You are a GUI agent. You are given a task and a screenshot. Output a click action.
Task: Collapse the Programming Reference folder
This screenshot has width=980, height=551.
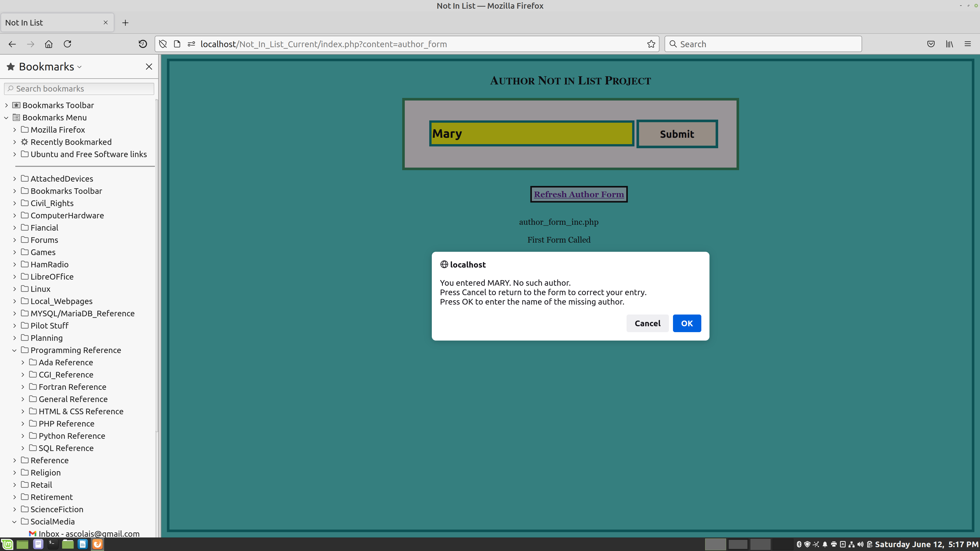pos(15,350)
